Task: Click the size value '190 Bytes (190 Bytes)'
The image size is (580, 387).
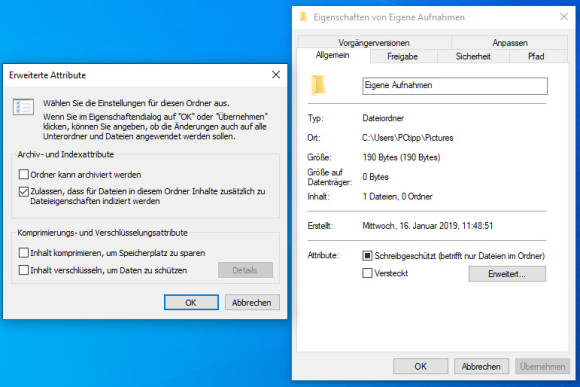Action: 401,157
